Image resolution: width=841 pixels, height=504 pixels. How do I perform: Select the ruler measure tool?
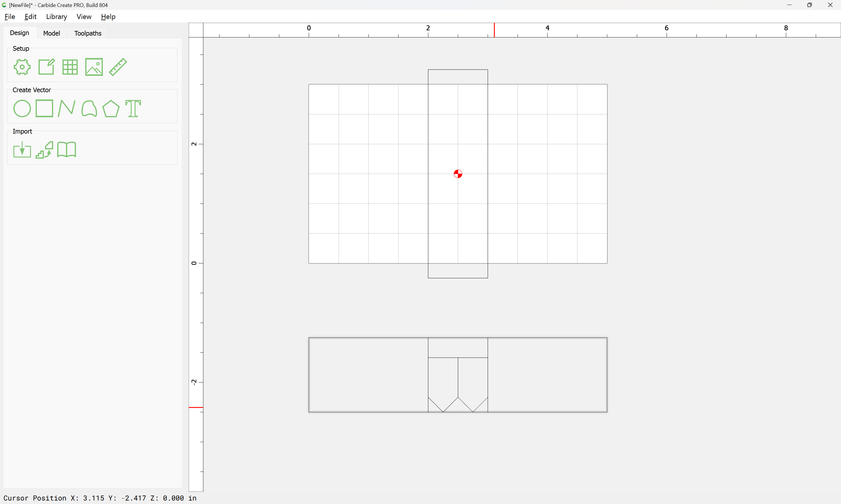tap(118, 67)
